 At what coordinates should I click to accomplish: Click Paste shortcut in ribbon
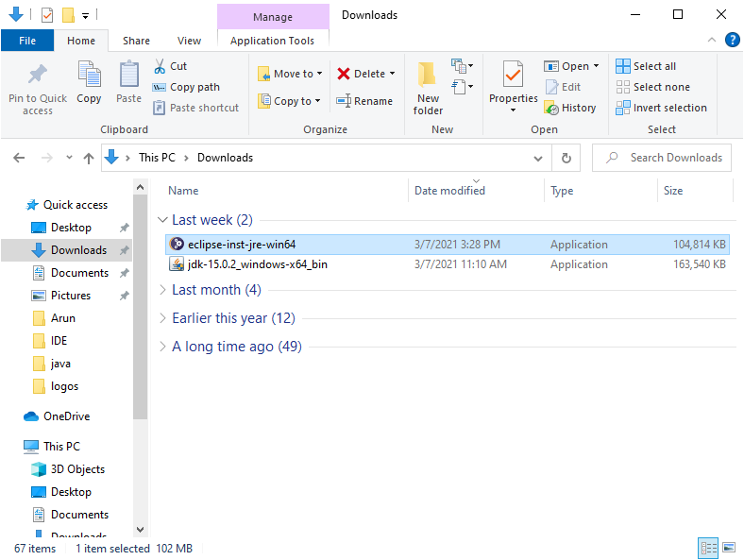pyautogui.click(x=196, y=108)
